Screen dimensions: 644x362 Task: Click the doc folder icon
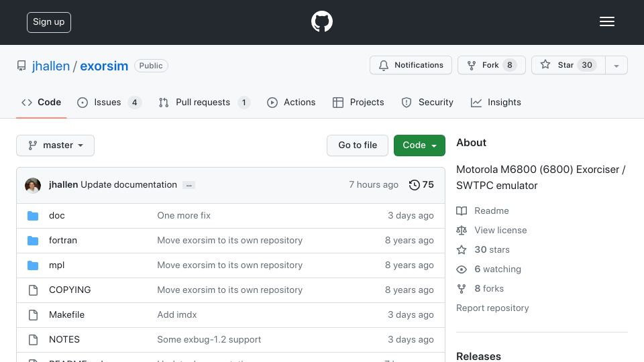(33, 215)
